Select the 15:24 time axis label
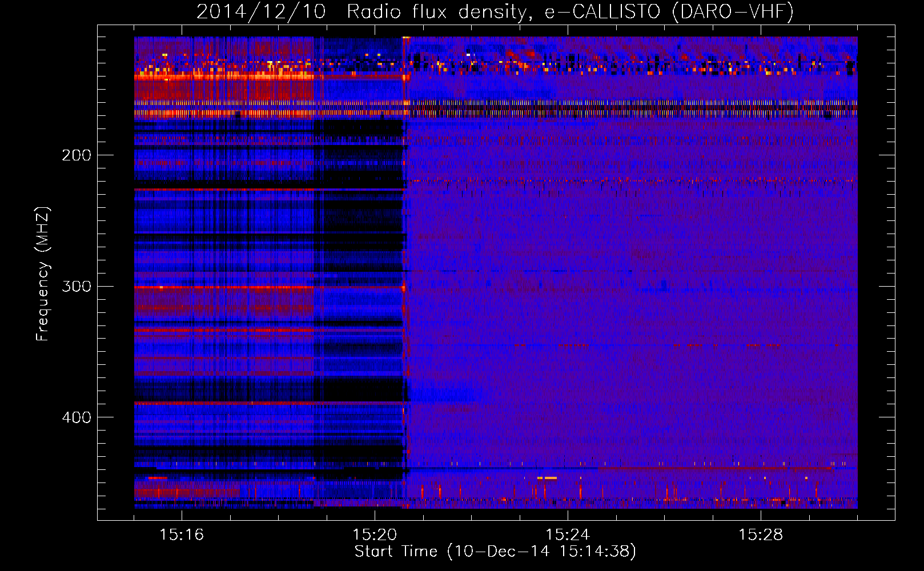 568,535
